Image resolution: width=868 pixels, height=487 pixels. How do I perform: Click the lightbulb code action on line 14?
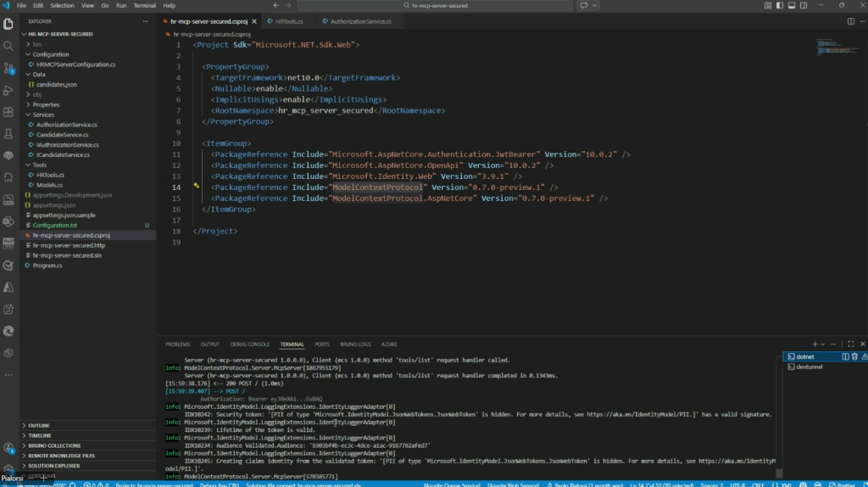pos(196,186)
